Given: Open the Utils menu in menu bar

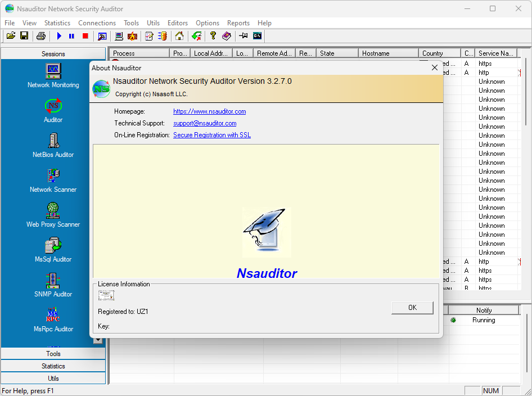Looking at the screenshot, I should coord(154,22).
